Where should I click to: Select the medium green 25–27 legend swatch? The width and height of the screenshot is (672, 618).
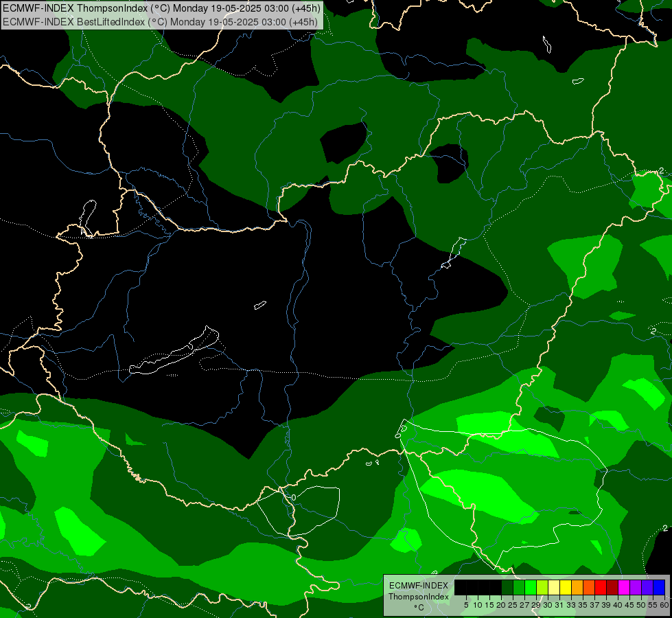pos(519,587)
